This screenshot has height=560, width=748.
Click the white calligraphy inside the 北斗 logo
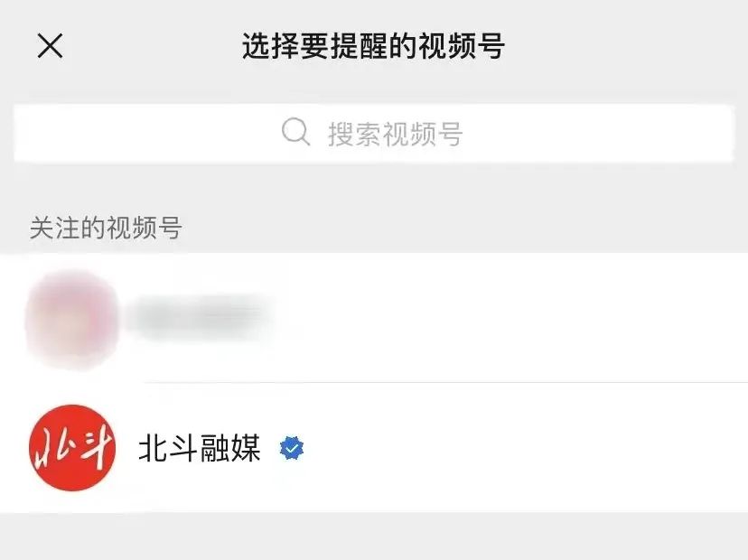(x=72, y=447)
